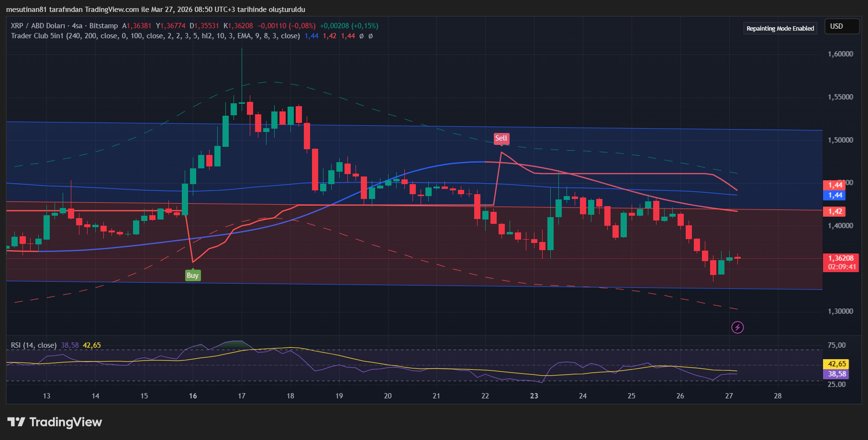Image resolution: width=868 pixels, height=440 pixels.
Task: Open the USD currency selector
Action: pos(841,26)
